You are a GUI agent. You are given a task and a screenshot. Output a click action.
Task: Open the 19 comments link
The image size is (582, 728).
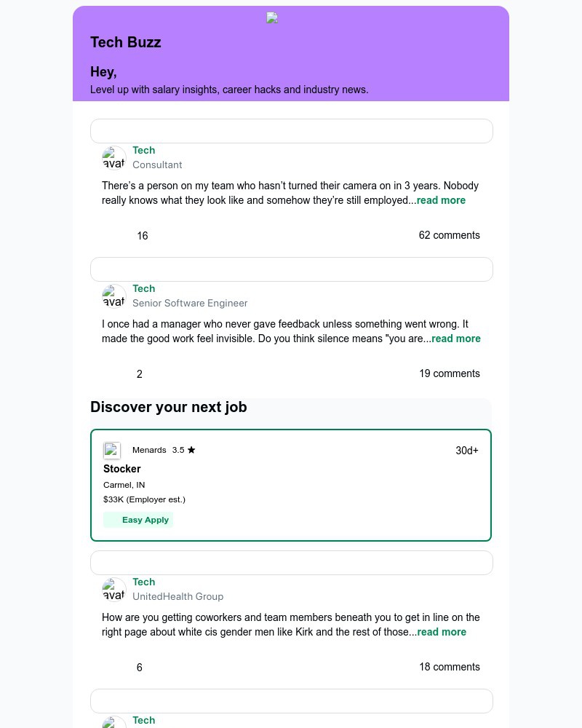click(449, 373)
